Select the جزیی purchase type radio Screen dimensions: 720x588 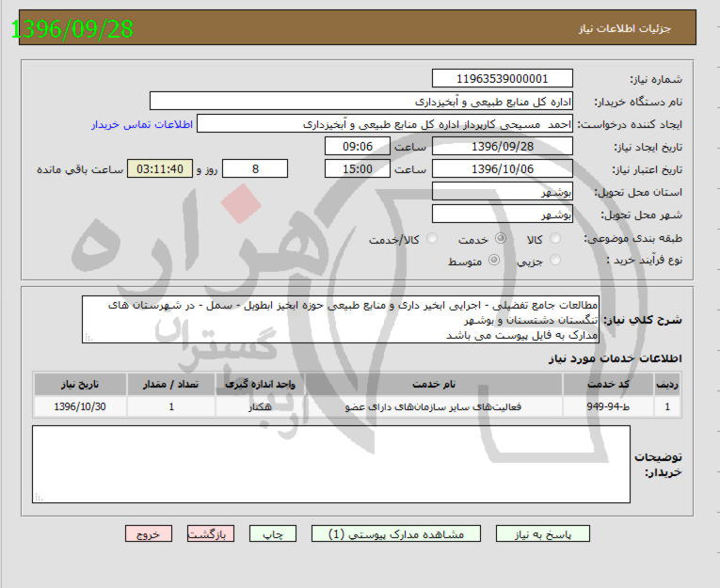click(x=555, y=261)
